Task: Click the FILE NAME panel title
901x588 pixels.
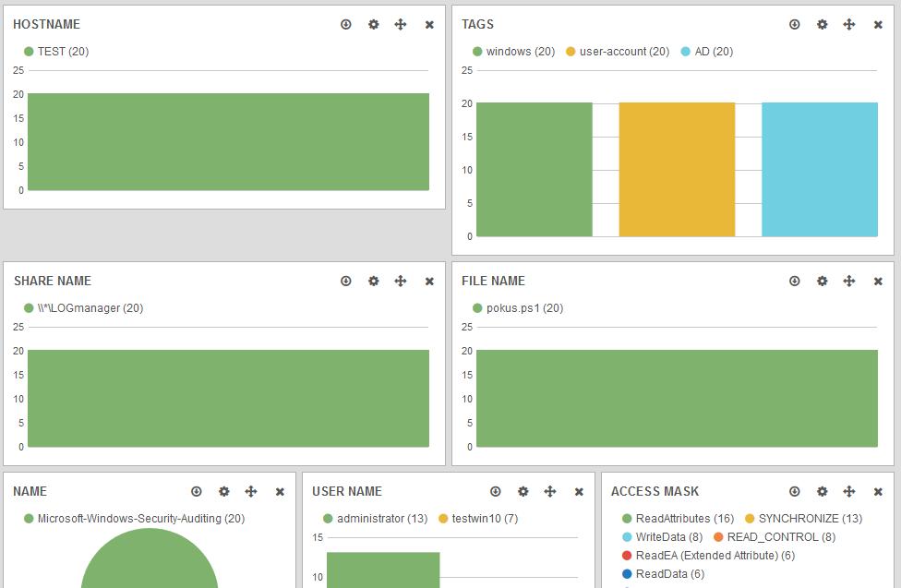Action: 493,281
